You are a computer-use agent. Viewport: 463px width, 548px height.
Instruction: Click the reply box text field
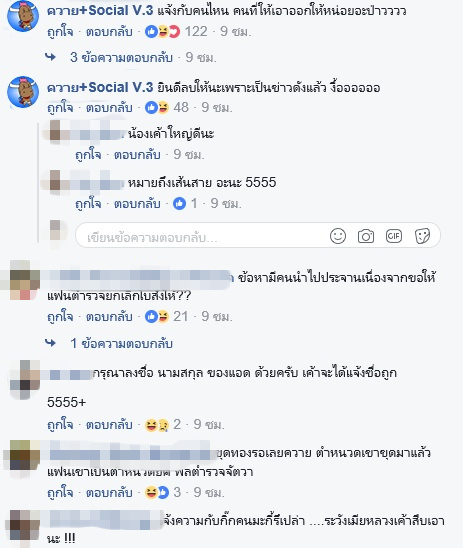pyautogui.click(x=203, y=236)
